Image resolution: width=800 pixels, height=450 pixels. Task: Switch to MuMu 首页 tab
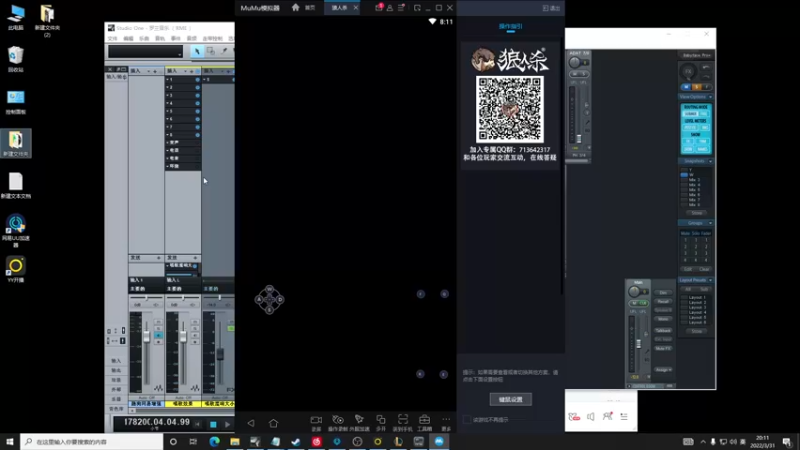click(310, 8)
